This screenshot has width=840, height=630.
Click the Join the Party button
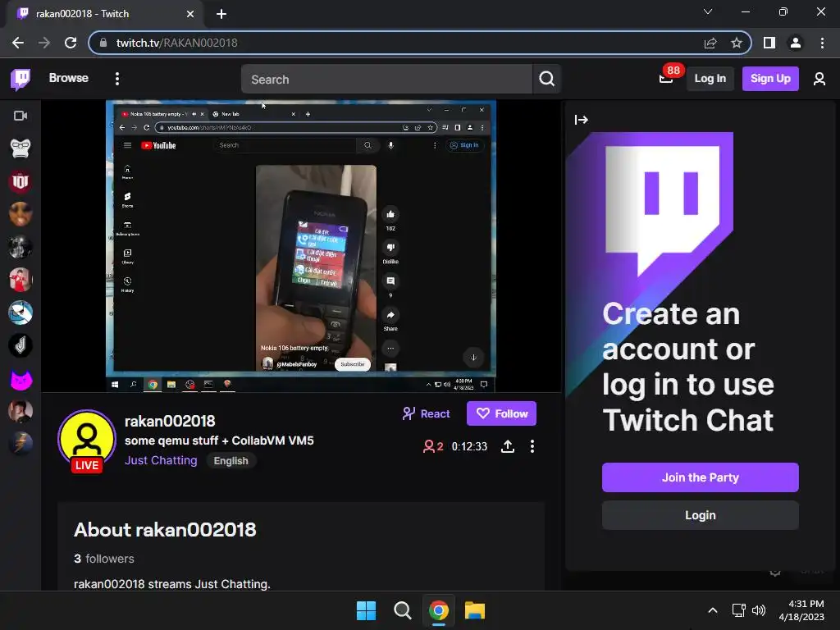(x=701, y=477)
